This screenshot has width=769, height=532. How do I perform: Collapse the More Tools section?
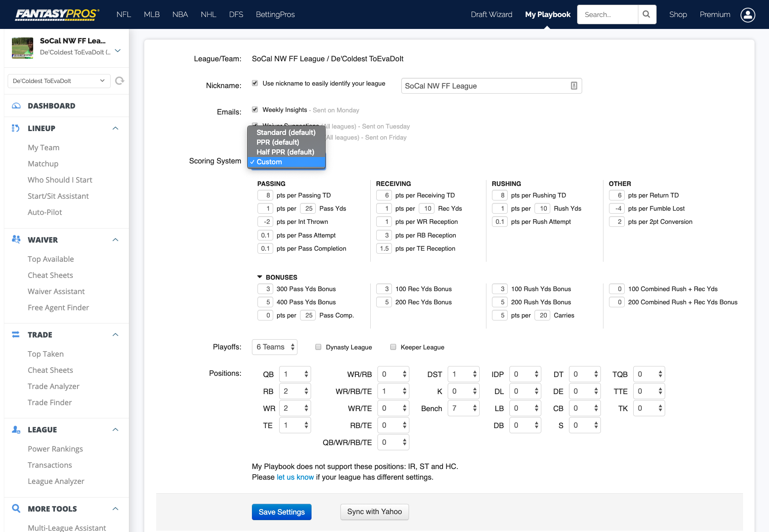click(x=115, y=509)
